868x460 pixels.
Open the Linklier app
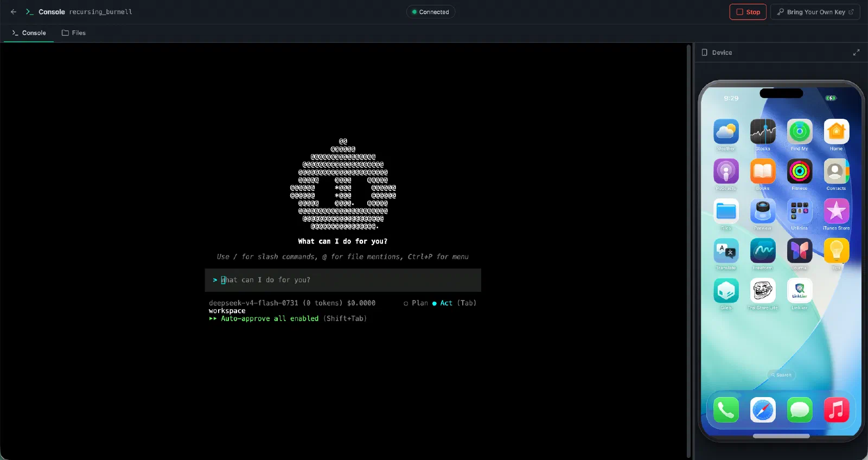800,291
